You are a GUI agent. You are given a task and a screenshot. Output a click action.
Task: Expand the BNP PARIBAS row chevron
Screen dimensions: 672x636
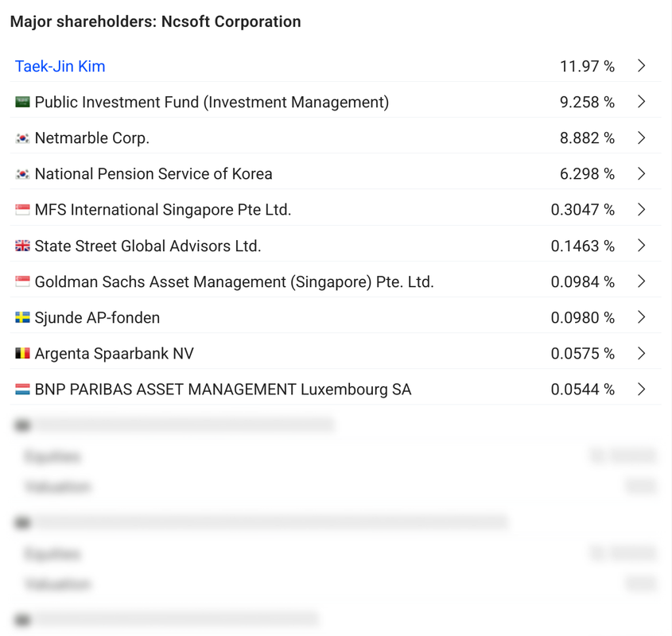[641, 389]
